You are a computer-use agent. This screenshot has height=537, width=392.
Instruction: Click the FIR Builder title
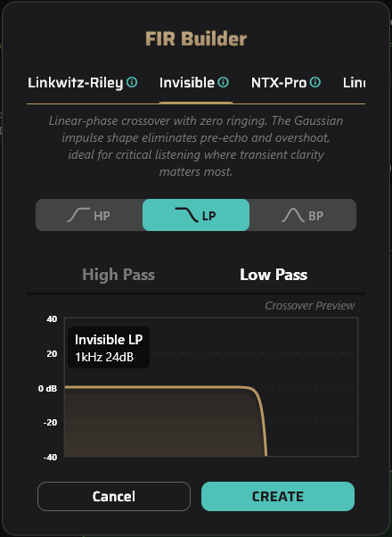tap(196, 38)
